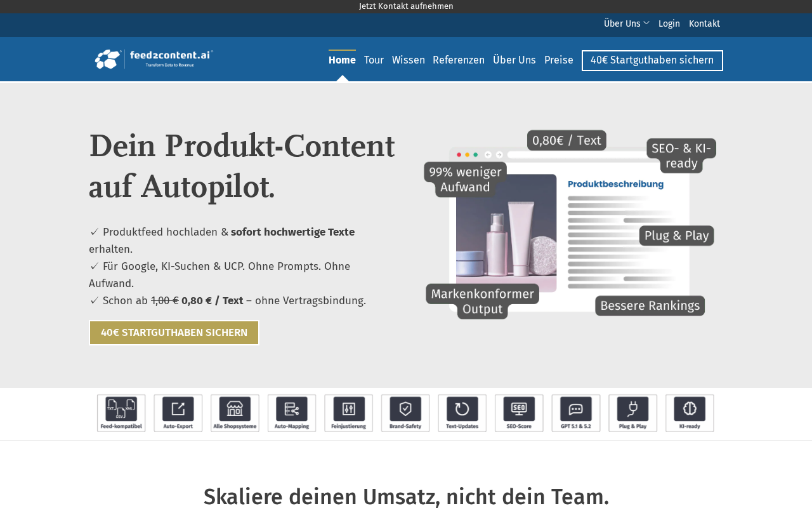Click the Text-Updates refresh icon
Viewport: 812px width, 508px height.
[x=462, y=413]
